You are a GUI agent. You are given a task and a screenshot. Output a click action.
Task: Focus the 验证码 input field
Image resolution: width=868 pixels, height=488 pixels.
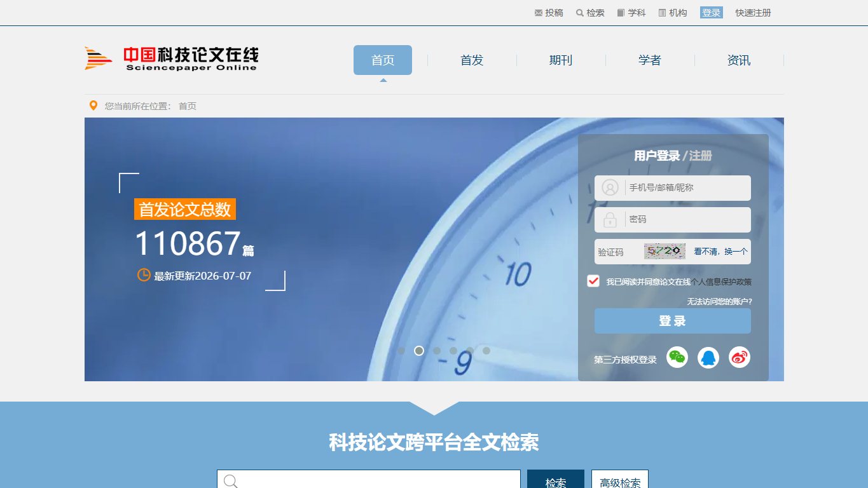point(618,252)
